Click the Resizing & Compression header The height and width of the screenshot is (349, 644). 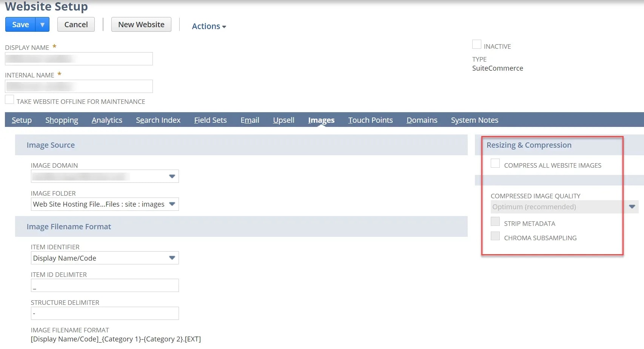[529, 145]
